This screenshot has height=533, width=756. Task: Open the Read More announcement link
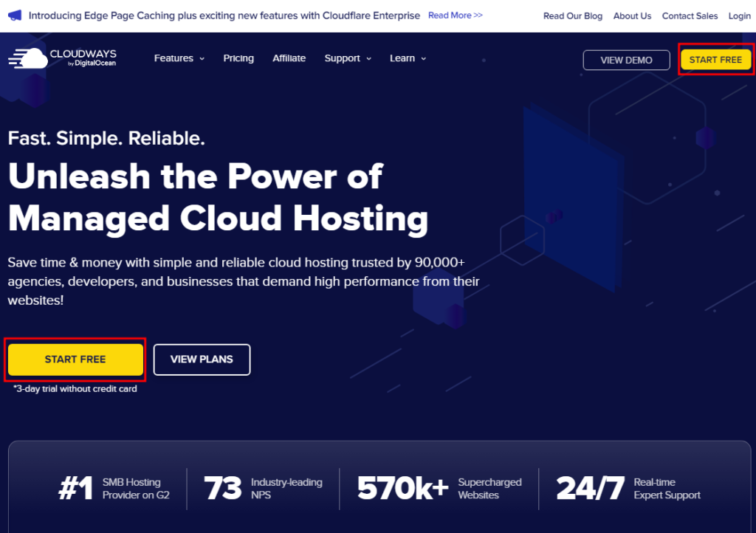tap(456, 16)
